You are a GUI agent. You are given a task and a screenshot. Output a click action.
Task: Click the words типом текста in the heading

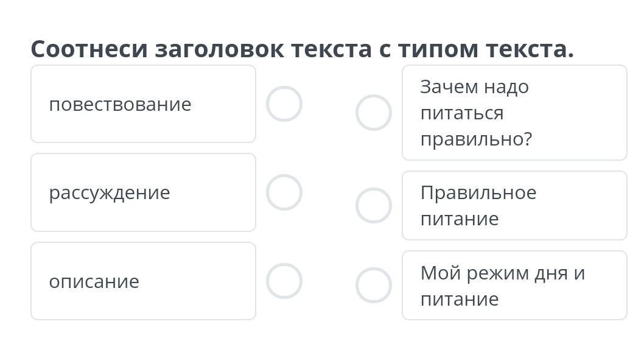coord(486,49)
